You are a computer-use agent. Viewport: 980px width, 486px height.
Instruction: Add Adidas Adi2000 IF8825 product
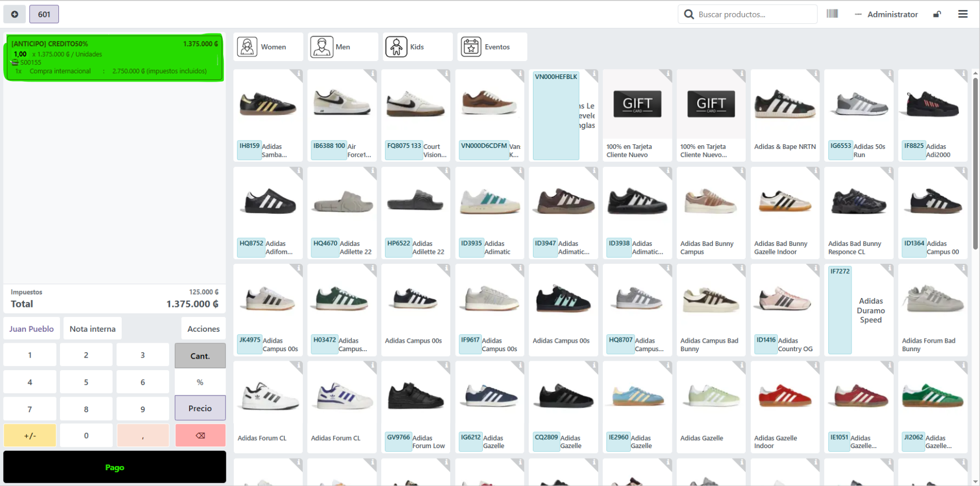(933, 115)
